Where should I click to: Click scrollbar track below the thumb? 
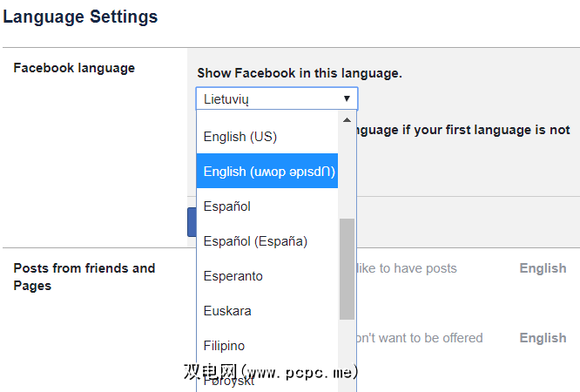pos(347,348)
